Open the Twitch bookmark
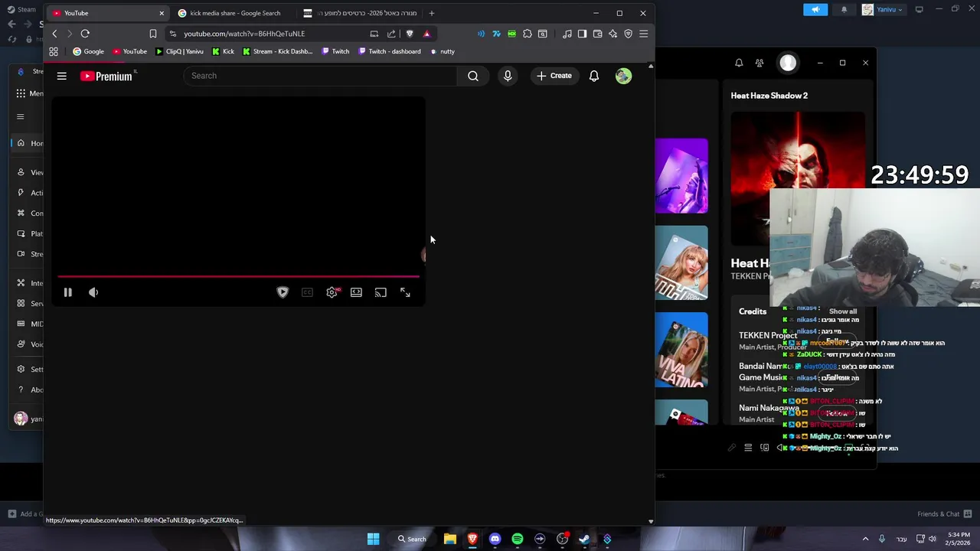The width and height of the screenshot is (980, 551). click(x=335, y=51)
